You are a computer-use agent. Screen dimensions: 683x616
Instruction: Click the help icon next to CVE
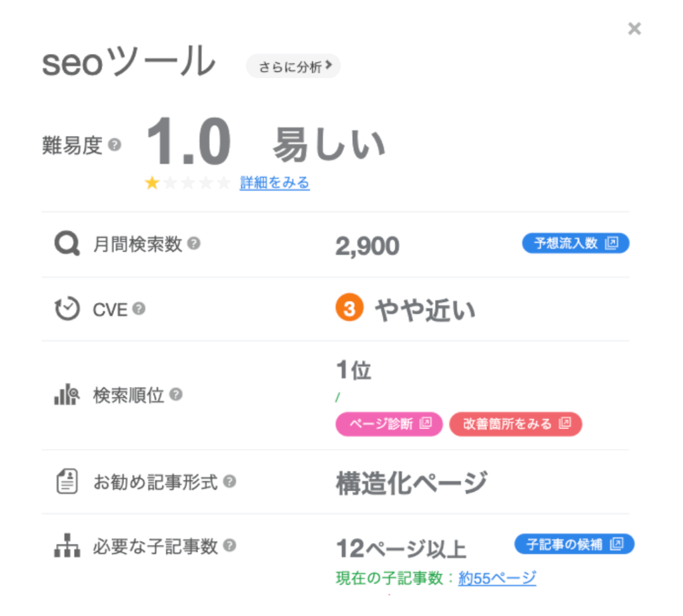pyautogui.click(x=138, y=308)
